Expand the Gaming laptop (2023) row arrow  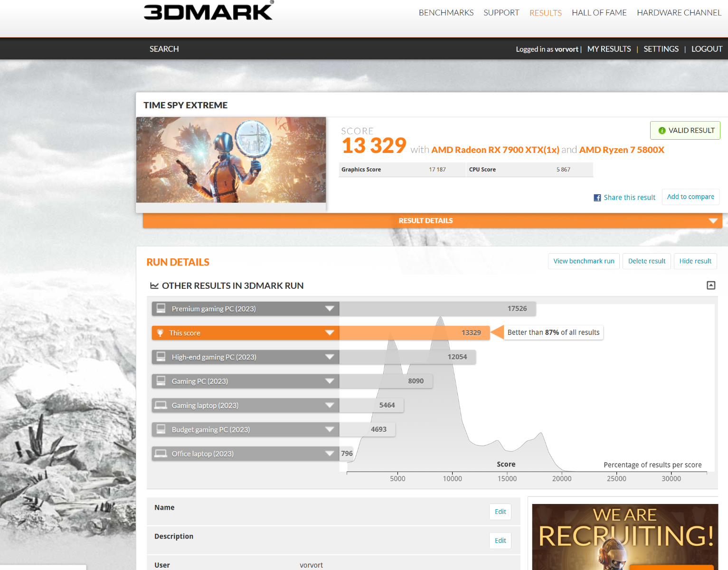pos(330,406)
